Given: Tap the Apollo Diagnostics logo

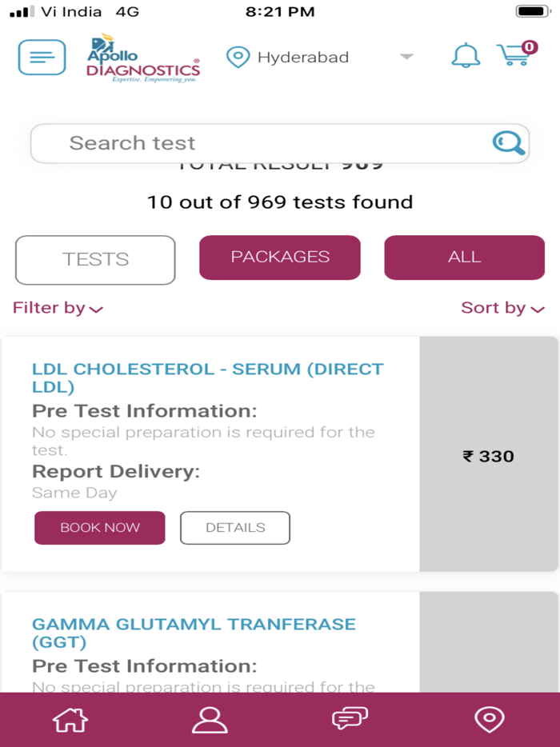Looking at the screenshot, I should point(143,58).
